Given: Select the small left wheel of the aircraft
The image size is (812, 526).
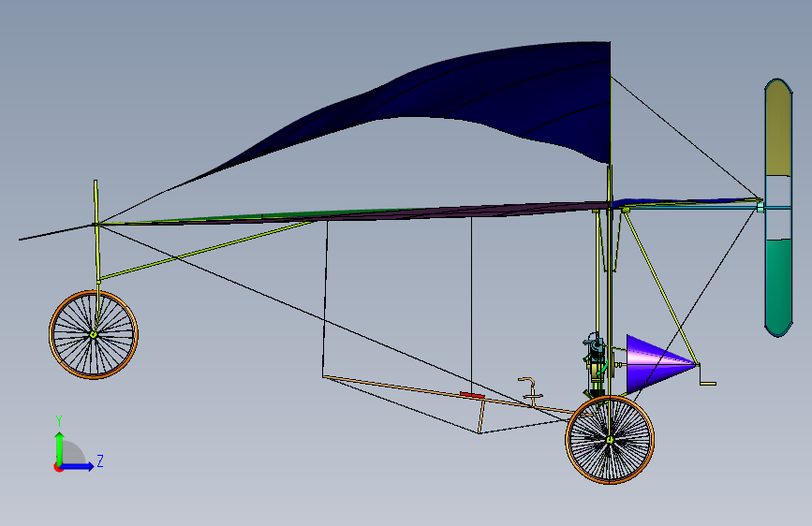Looking at the screenshot, I should [x=94, y=335].
